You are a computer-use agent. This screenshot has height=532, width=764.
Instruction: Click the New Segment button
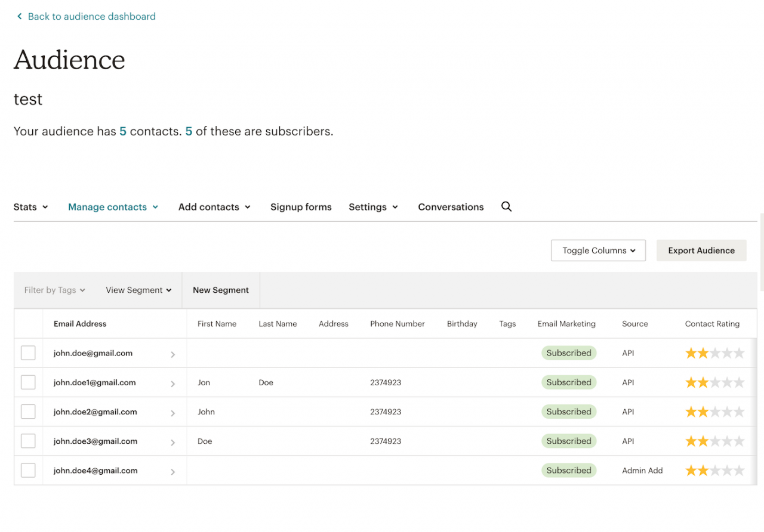(221, 290)
